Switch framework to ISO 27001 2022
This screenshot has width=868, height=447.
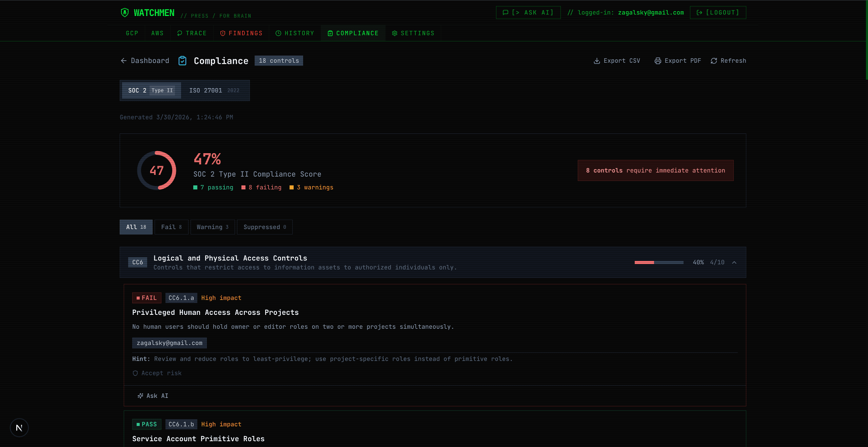pyautogui.click(x=214, y=90)
